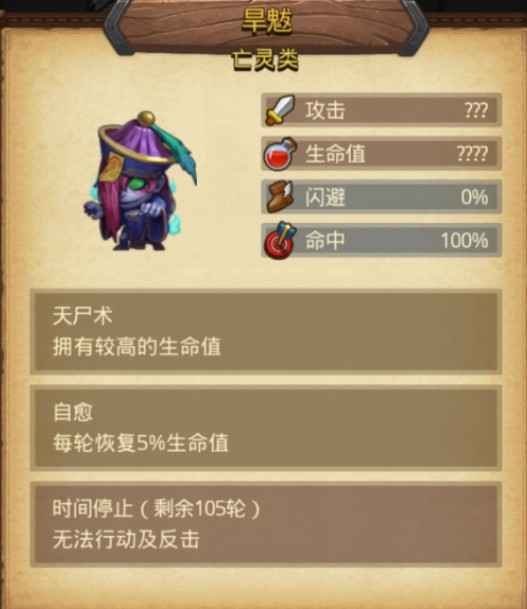Click the red health potion icon

pyautogui.click(x=280, y=154)
